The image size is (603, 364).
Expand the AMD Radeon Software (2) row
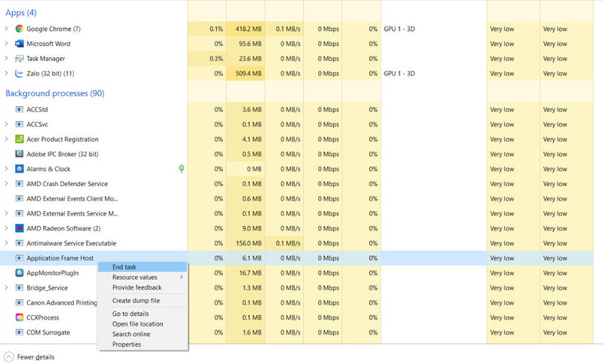pos(6,228)
